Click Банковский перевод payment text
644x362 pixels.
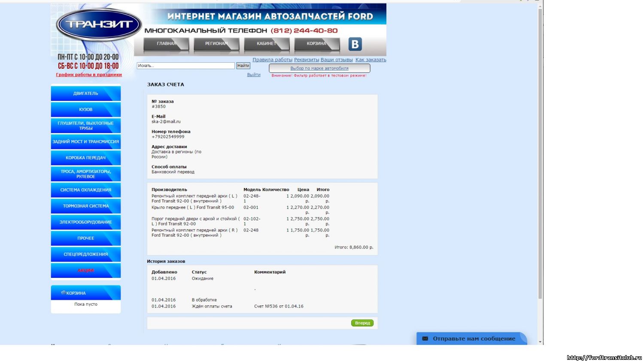point(173,172)
